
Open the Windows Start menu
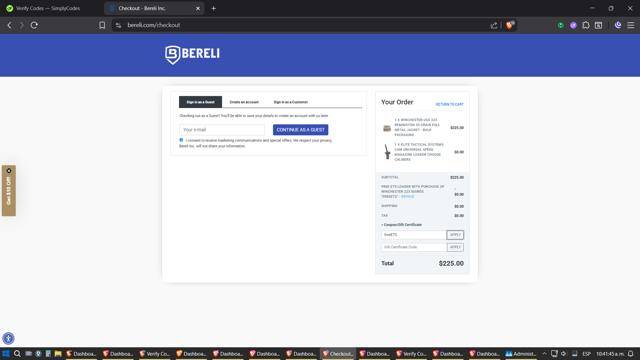[6, 353]
